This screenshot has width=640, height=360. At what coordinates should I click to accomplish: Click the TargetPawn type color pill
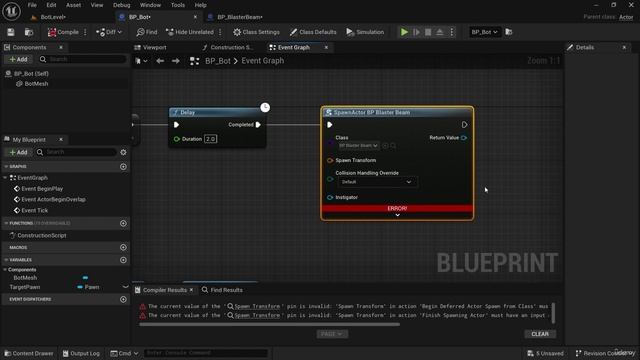[x=80, y=287]
